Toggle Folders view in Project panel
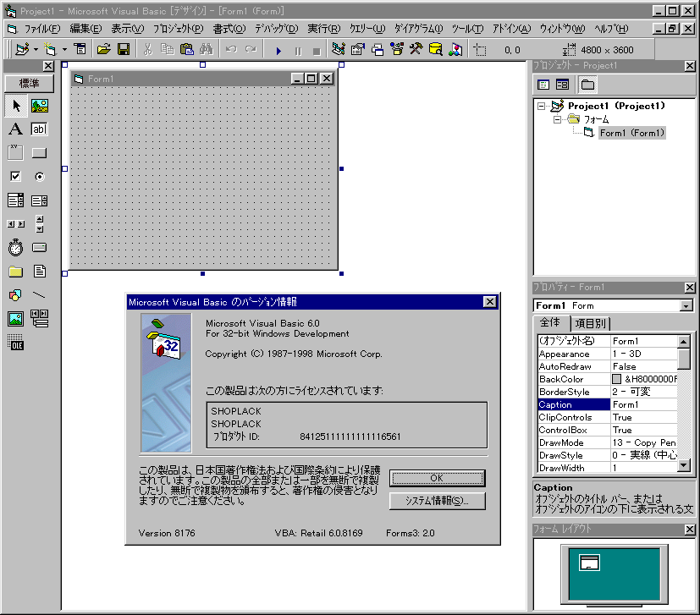700x615 pixels. 587,85
